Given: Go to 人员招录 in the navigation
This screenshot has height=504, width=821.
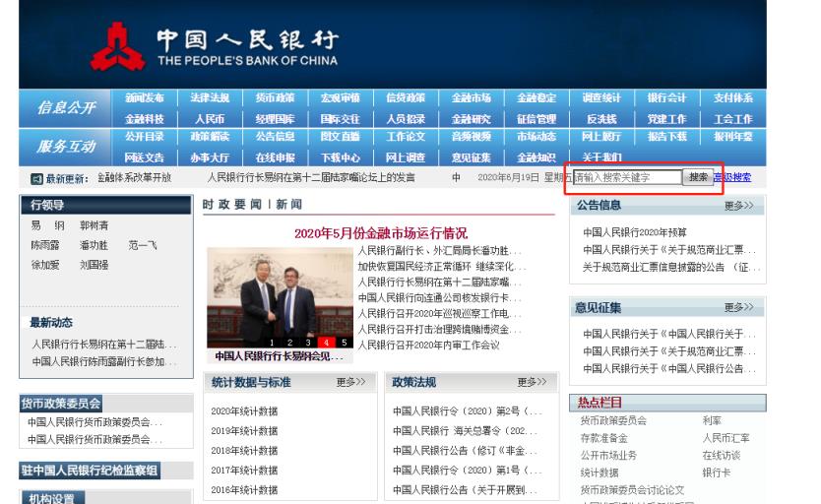Looking at the screenshot, I should 406,119.
